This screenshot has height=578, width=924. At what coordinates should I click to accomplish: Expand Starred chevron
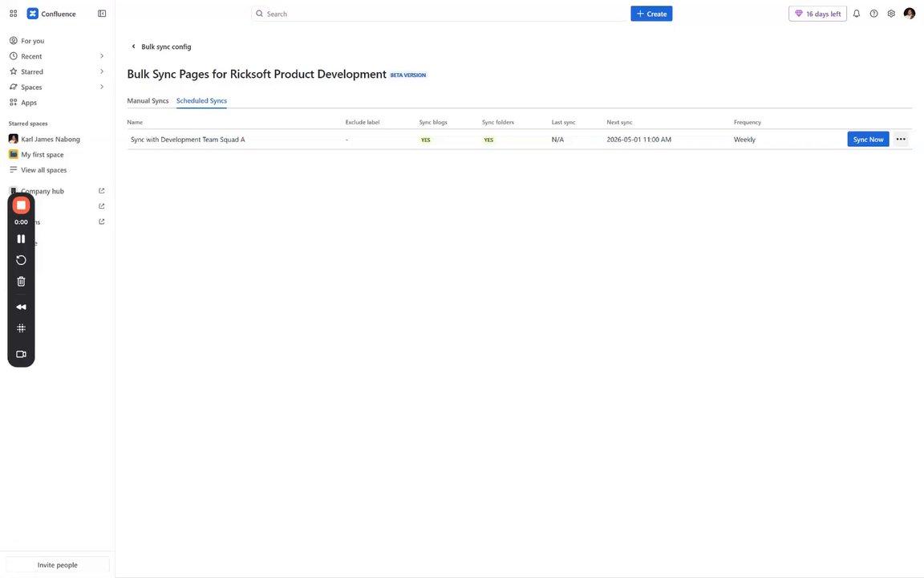(102, 71)
